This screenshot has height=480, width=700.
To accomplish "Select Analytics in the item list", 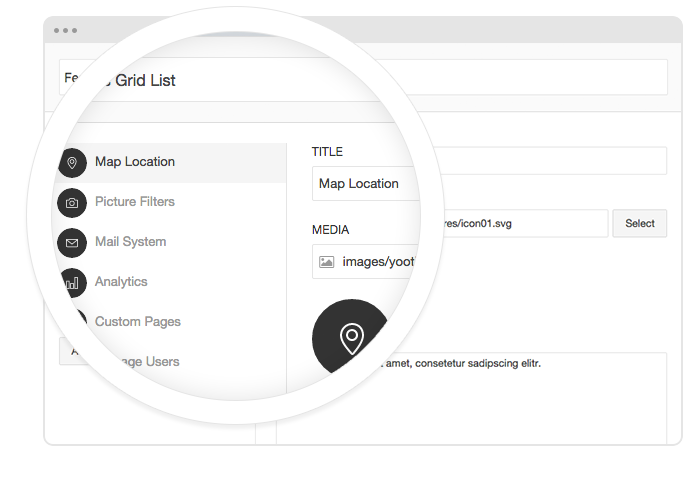I will coord(121,282).
